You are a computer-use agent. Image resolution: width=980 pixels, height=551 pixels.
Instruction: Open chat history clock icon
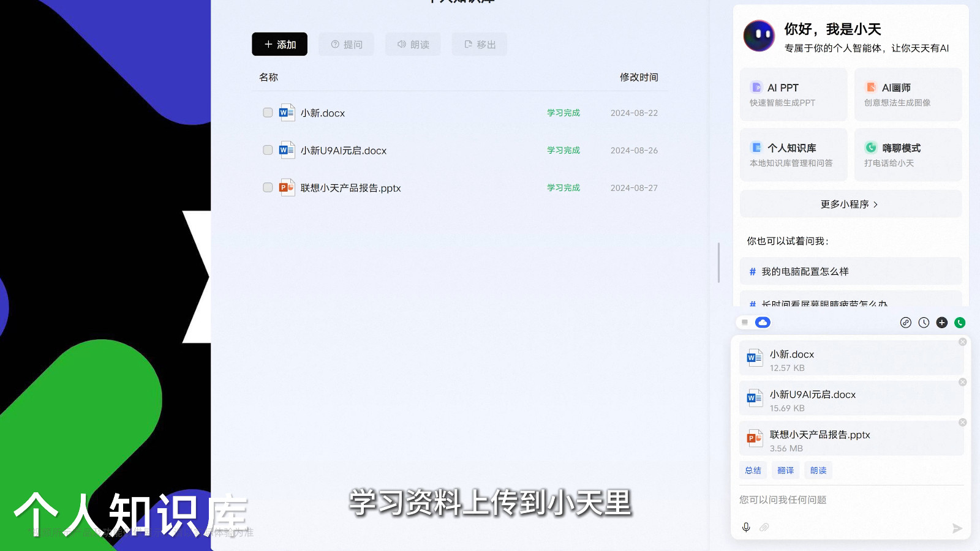[x=924, y=323]
